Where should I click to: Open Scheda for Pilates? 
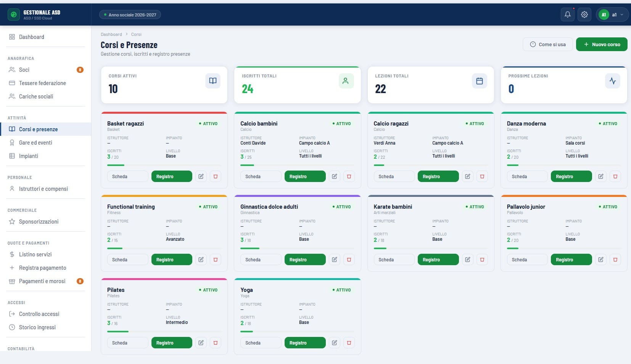(128, 343)
